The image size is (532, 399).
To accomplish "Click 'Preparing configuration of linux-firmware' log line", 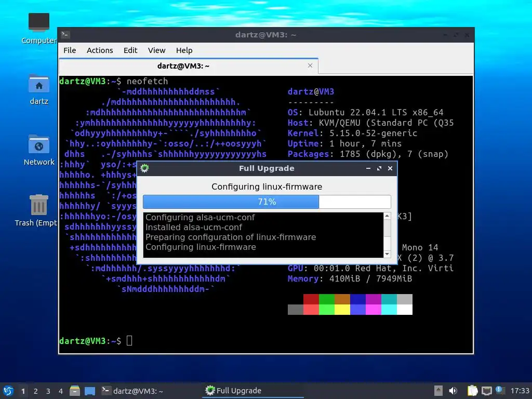I will 231,237.
